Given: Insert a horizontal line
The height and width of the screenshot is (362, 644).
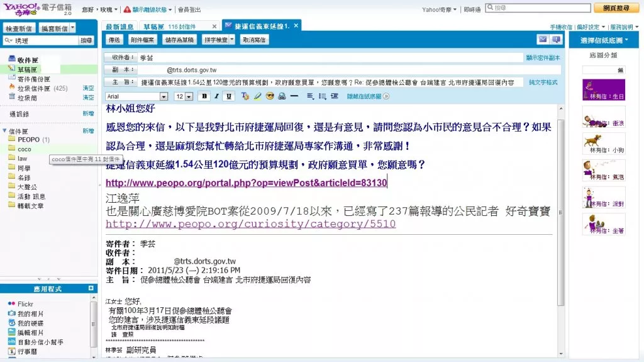Looking at the screenshot, I should pos(294,96).
